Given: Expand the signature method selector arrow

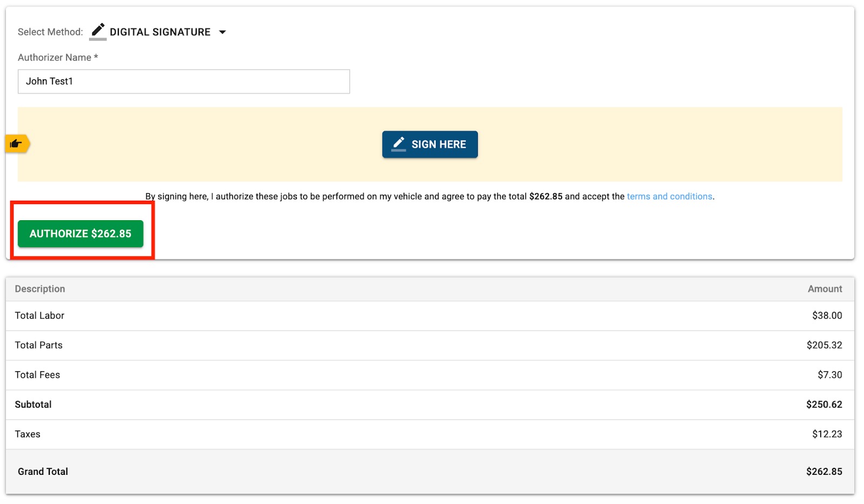Looking at the screenshot, I should pyautogui.click(x=224, y=32).
